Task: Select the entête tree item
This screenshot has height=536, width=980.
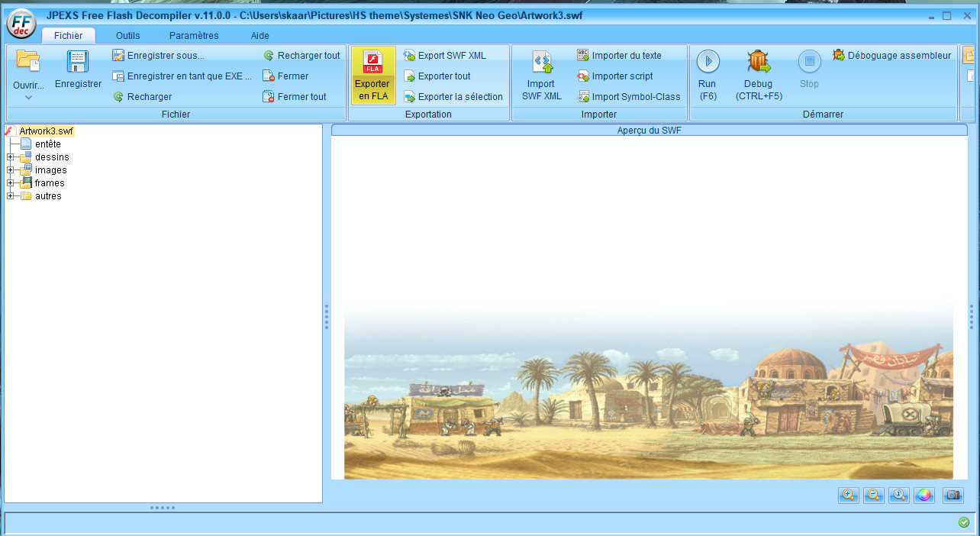Action: [47, 144]
